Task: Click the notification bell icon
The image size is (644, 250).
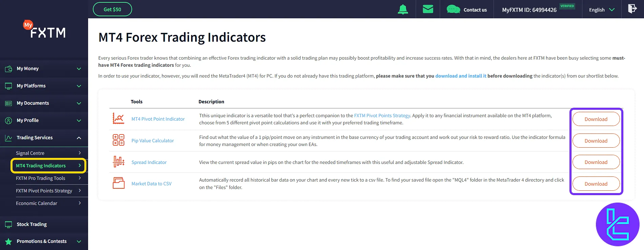Action: (403, 9)
